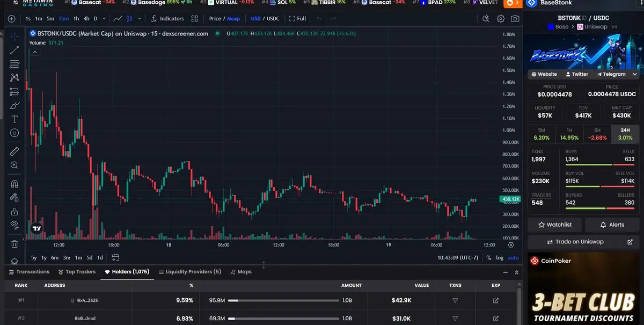Open the Top Traders tab
Screen dimensions: 644x325
[x=76, y=272]
